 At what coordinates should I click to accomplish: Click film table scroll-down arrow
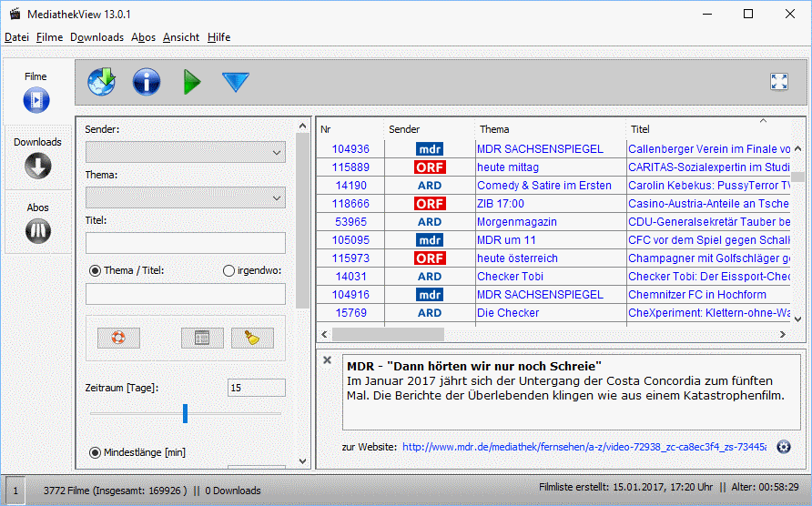pyautogui.click(x=798, y=319)
